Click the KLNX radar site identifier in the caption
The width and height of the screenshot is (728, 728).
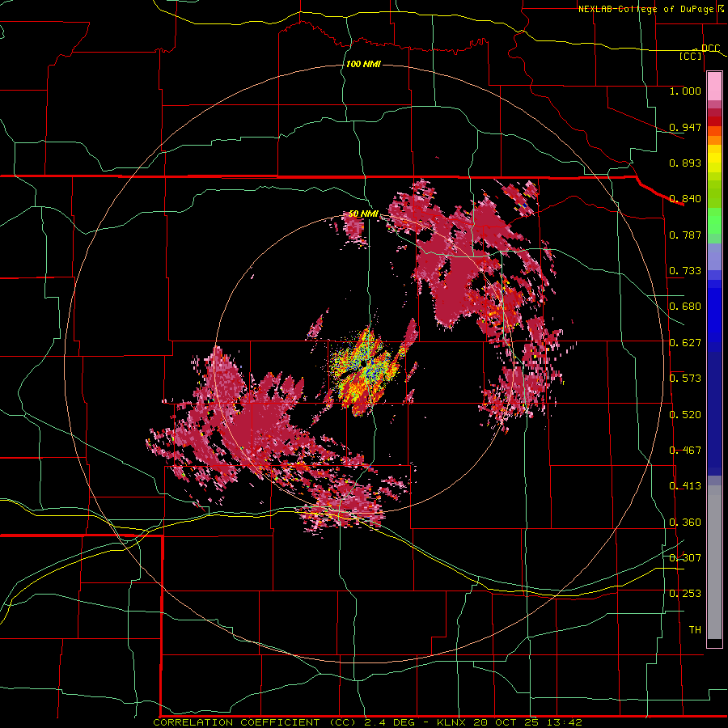453,722
